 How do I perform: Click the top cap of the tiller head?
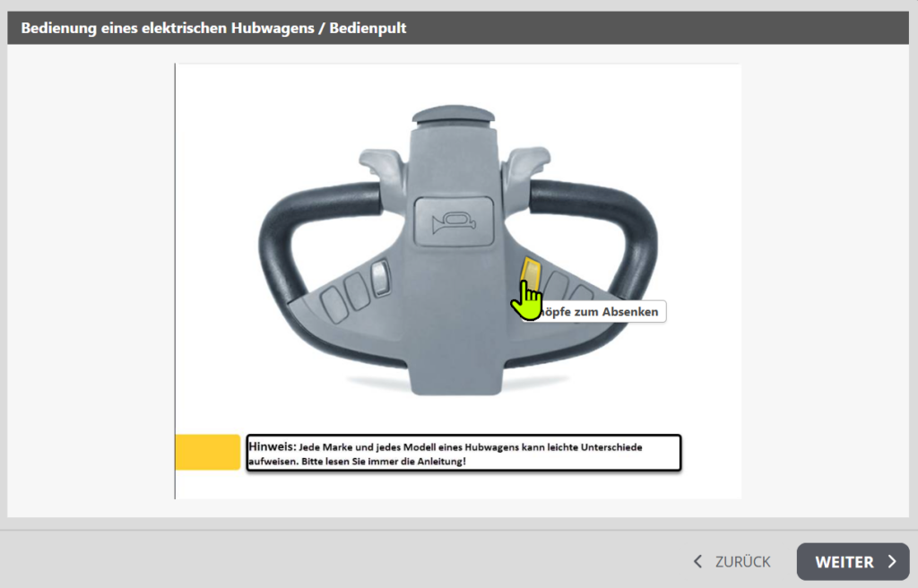(x=454, y=114)
